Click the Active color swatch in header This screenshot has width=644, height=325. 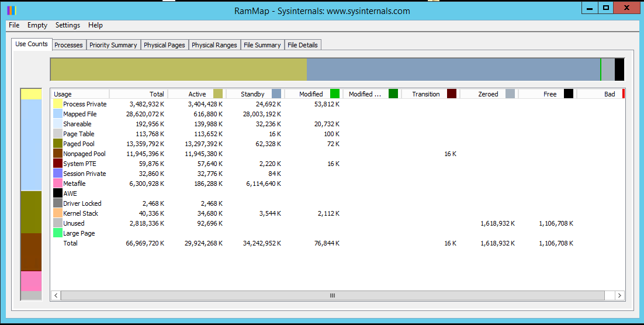217,94
